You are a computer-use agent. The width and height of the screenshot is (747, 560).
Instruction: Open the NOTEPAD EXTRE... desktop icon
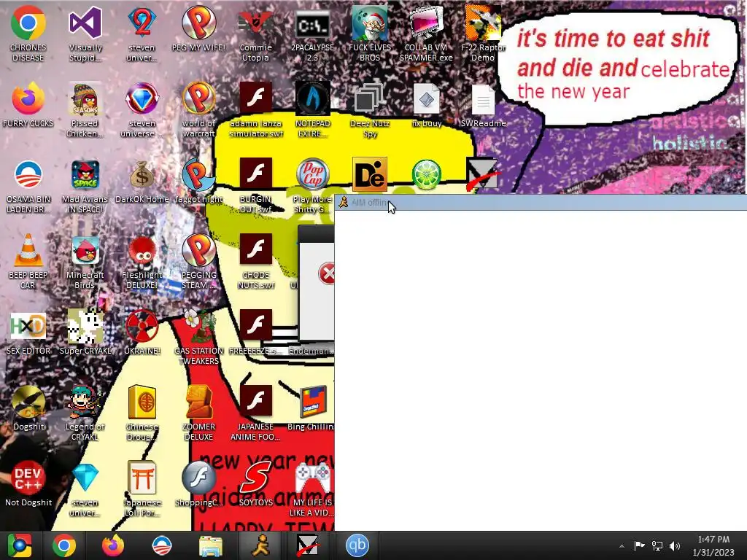pyautogui.click(x=312, y=99)
